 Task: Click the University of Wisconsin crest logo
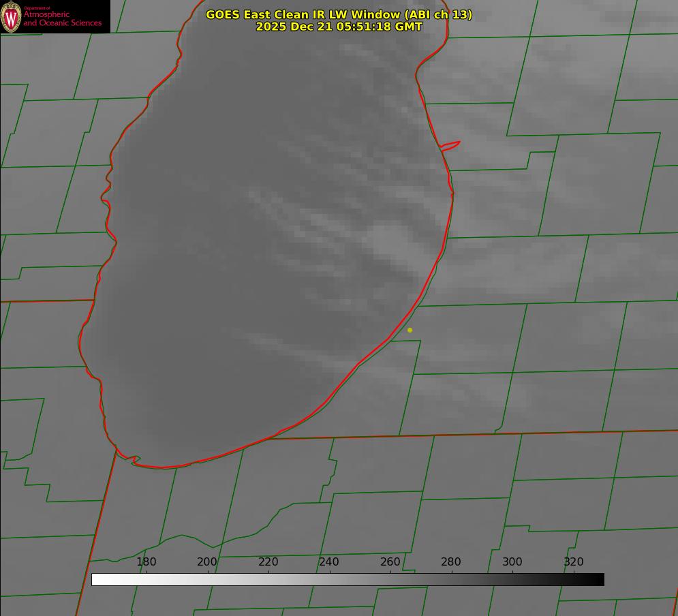point(11,16)
